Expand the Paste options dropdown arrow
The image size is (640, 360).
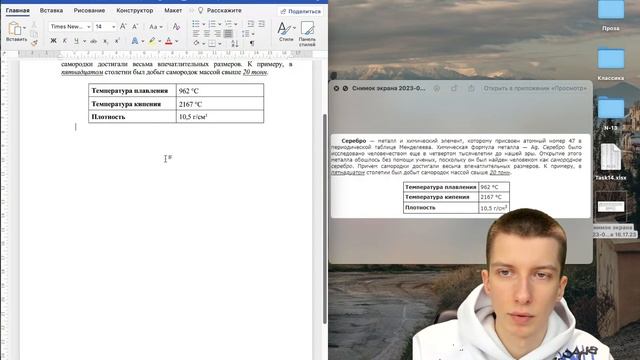tap(24, 28)
